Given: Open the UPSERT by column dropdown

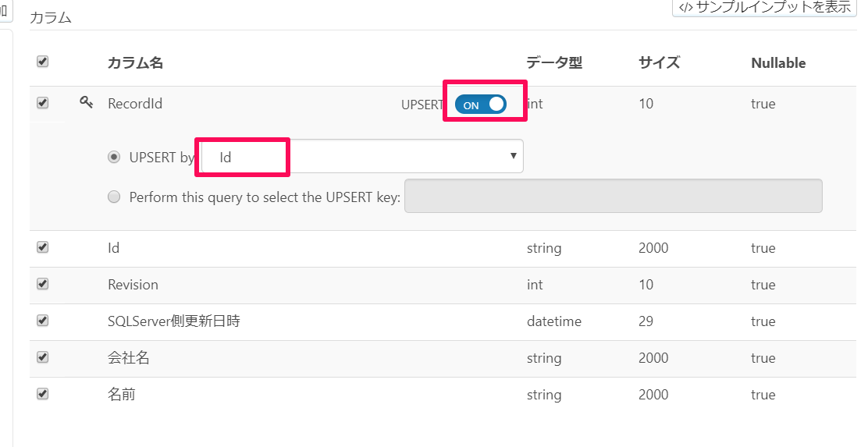Looking at the screenshot, I should pyautogui.click(x=361, y=157).
